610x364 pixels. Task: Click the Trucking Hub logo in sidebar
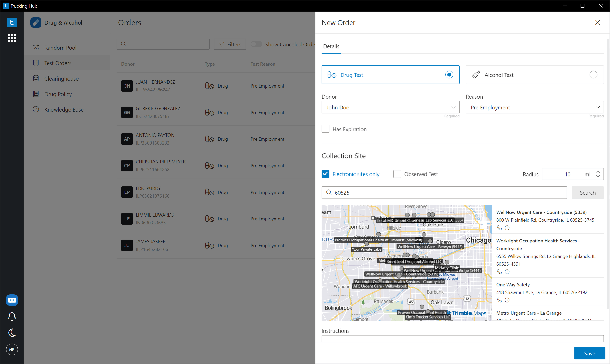click(12, 22)
